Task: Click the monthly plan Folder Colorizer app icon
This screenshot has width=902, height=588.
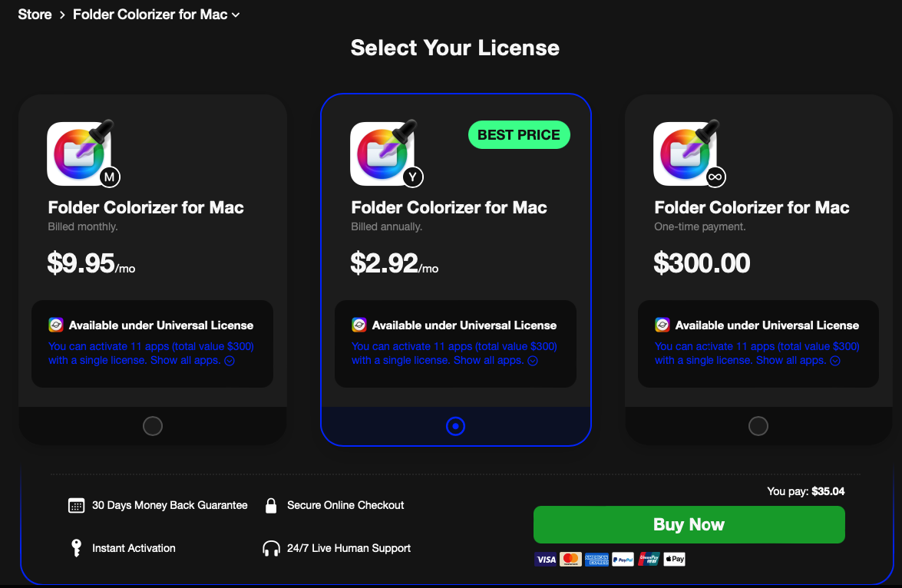Action: click(79, 154)
